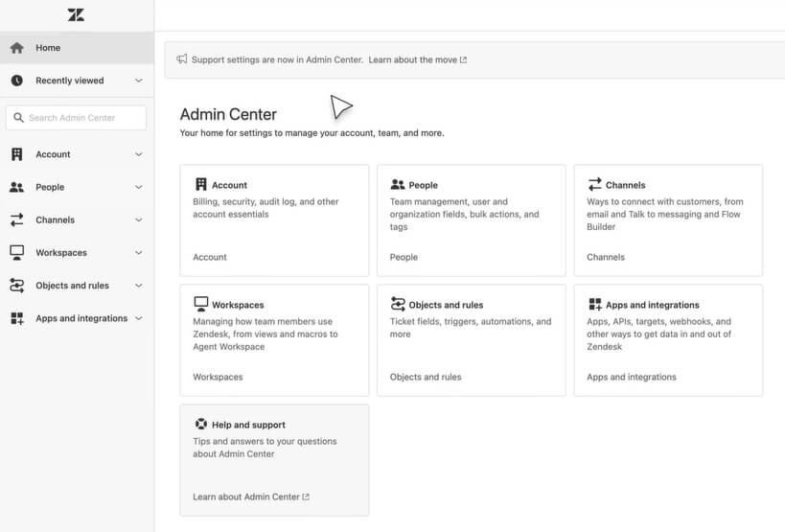Click the People card heading
This screenshot has height=532, width=785.
423,185
